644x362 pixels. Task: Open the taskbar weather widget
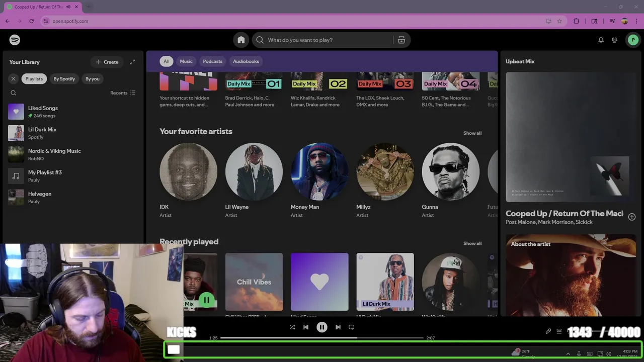coord(522,353)
